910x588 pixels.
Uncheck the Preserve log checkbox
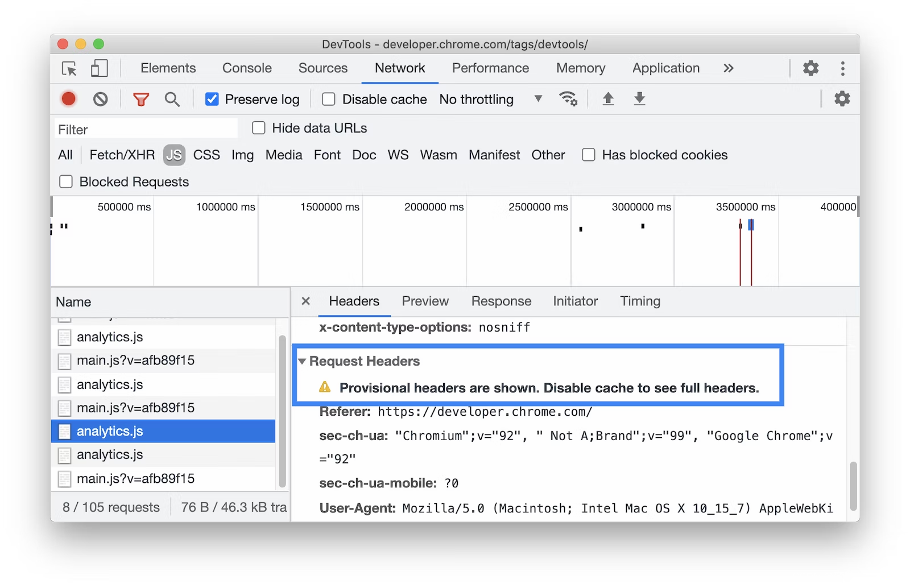click(212, 98)
